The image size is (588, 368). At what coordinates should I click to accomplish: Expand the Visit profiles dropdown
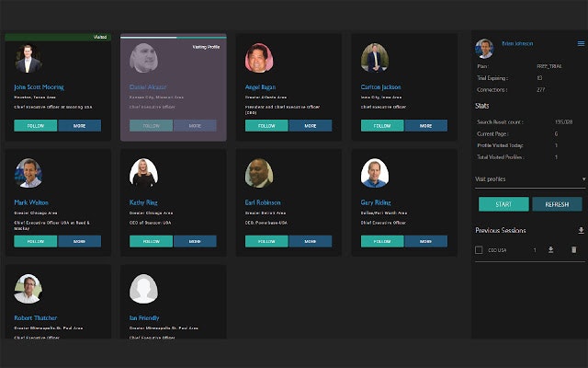[530, 179]
